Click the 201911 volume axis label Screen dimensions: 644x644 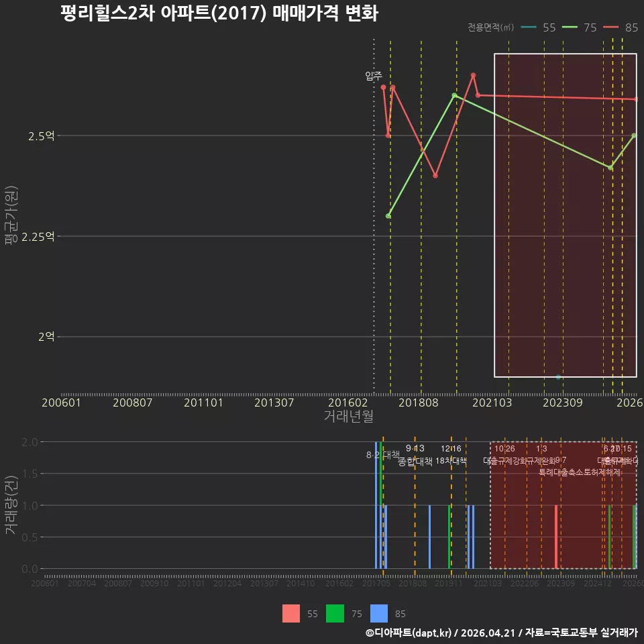pos(449,583)
